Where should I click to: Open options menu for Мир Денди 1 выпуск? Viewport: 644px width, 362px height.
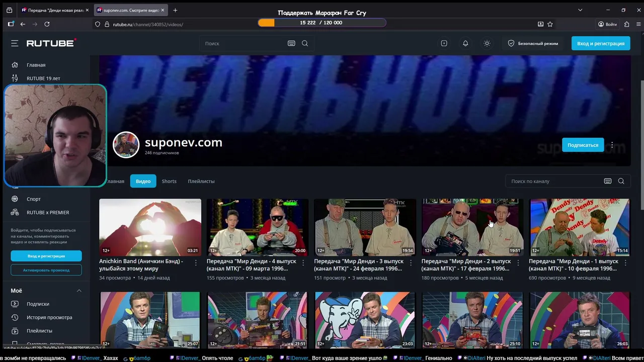pyautogui.click(x=625, y=262)
